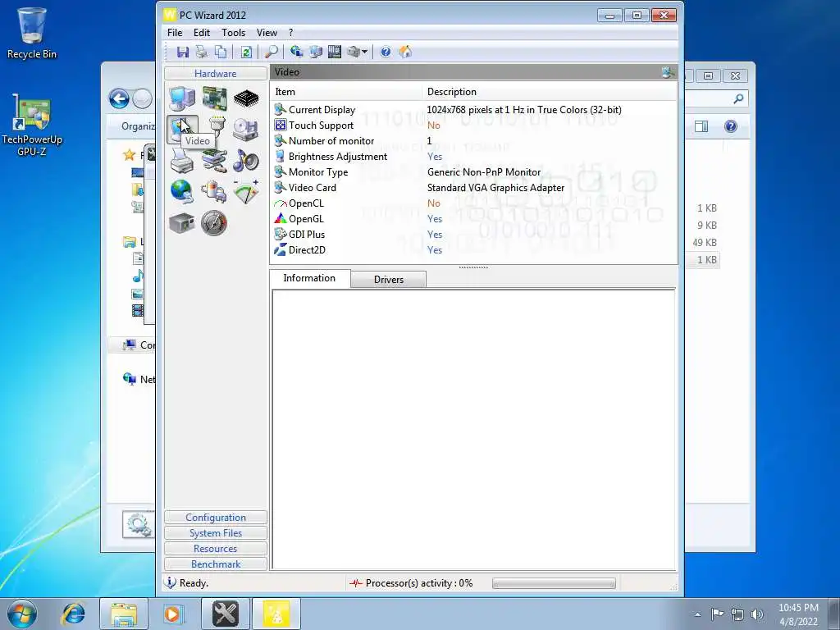Select the Network globe icon
Viewport: 840px width, 630px height.
click(x=182, y=192)
